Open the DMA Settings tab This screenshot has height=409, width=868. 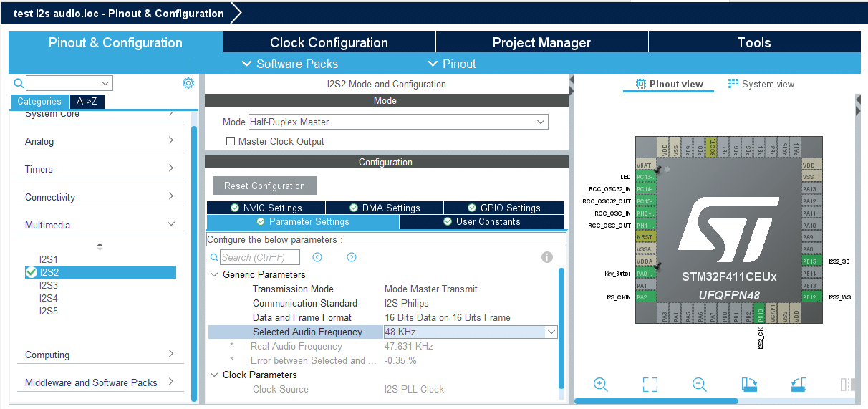[x=385, y=208]
